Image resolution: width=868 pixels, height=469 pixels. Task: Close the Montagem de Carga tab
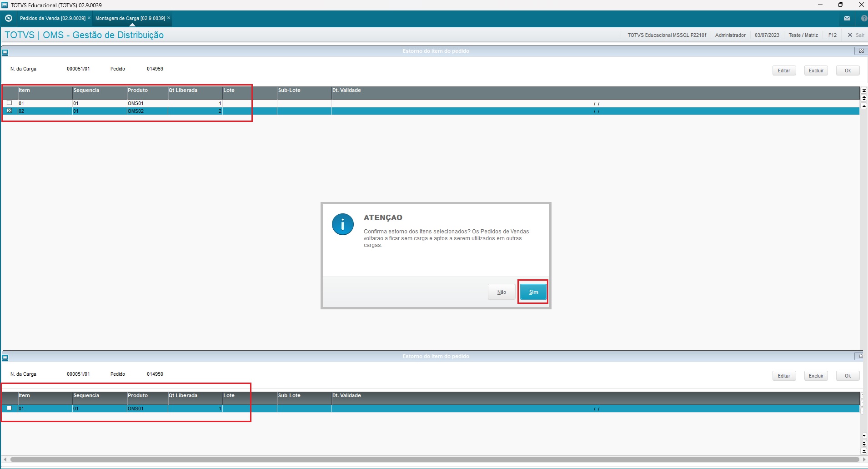coord(169,18)
